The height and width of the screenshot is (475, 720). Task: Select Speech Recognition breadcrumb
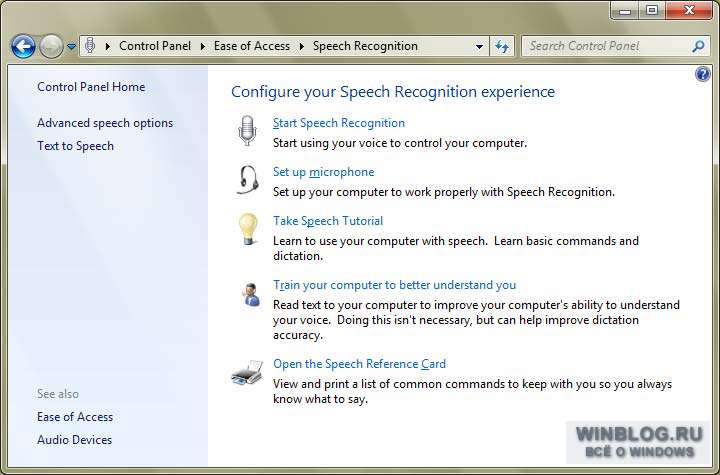[365, 46]
